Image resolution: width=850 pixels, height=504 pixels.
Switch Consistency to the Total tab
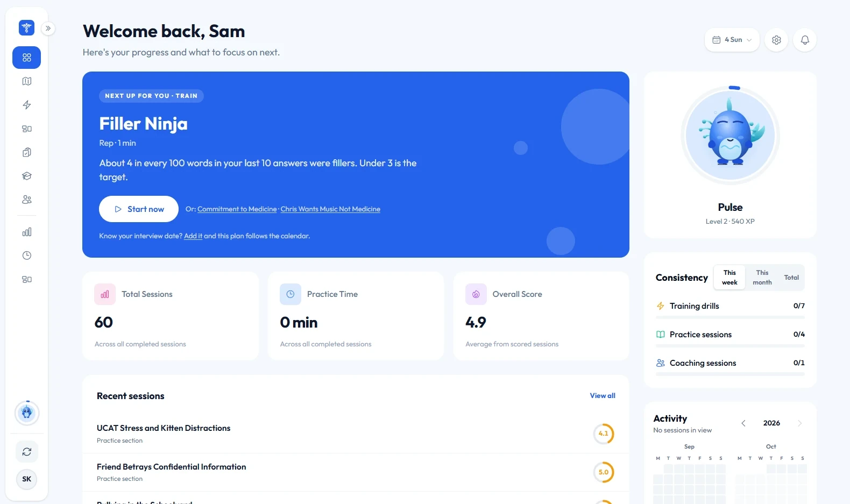click(791, 278)
